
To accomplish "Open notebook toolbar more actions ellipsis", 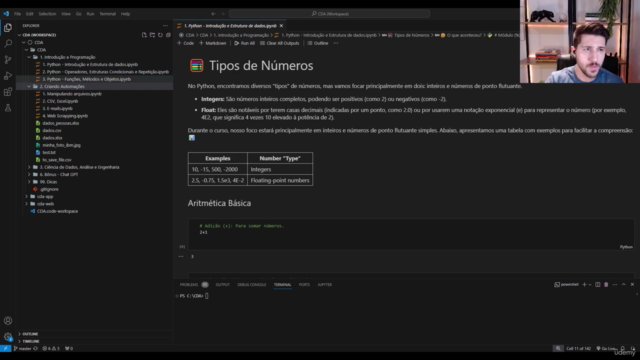I will point(336,43).
